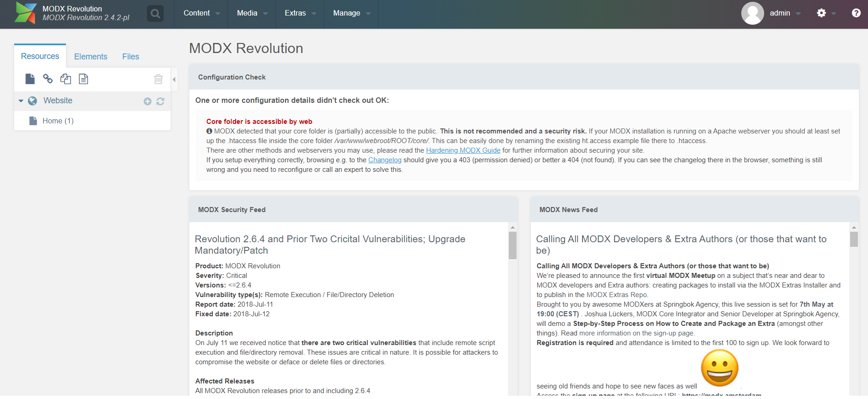This screenshot has height=399, width=868.
Task: Open the admin user dropdown arrow
Action: click(x=798, y=14)
